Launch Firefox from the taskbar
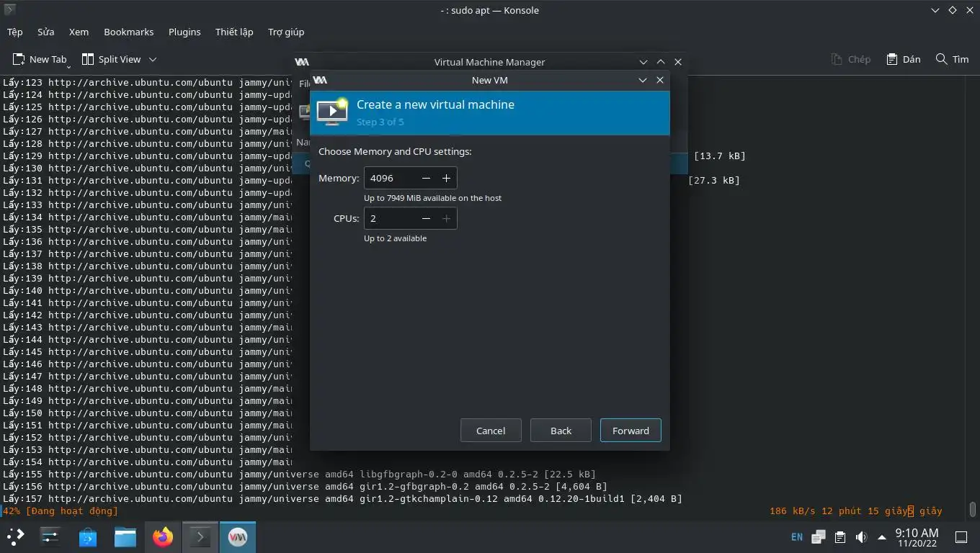980x553 pixels. (163, 536)
